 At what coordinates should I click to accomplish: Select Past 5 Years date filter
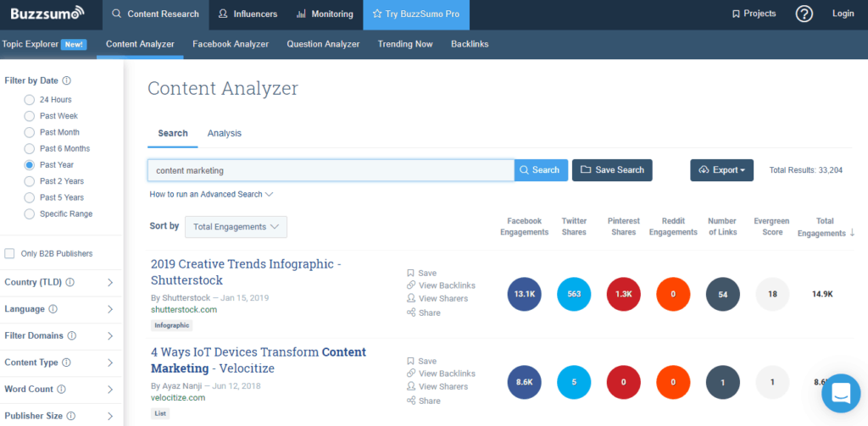[30, 197]
